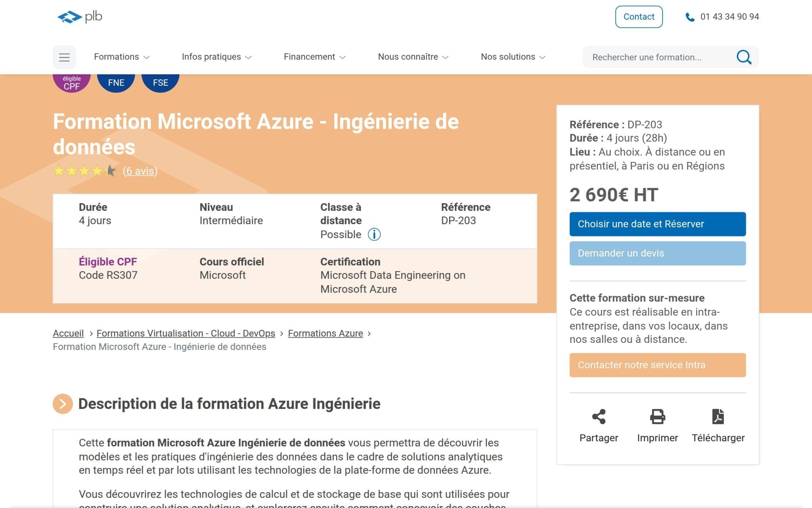The image size is (812, 508).
Task: Expand the Infos pratiques dropdown
Action: click(x=217, y=57)
